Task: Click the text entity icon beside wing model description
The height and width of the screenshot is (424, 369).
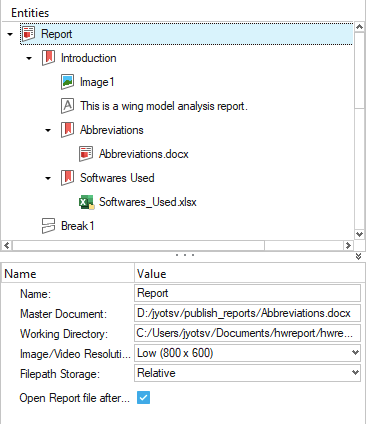Action: (67, 106)
